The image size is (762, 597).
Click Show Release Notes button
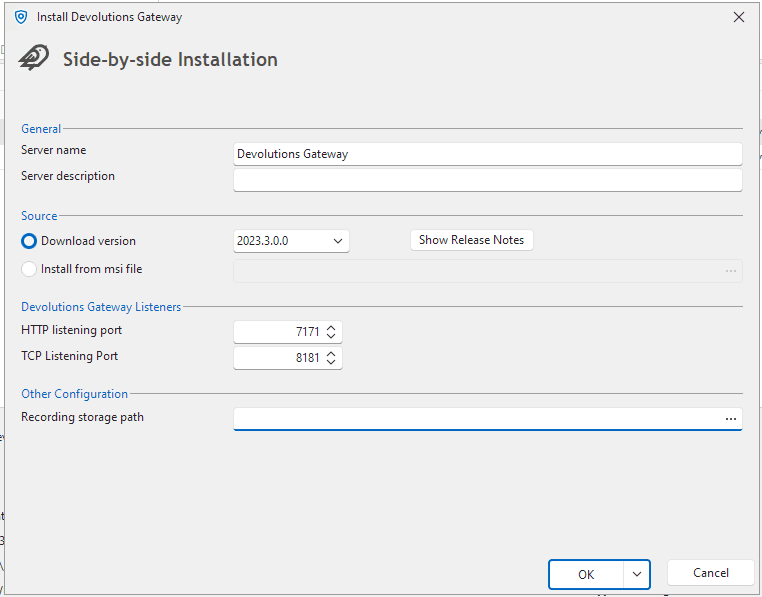[x=471, y=240]
